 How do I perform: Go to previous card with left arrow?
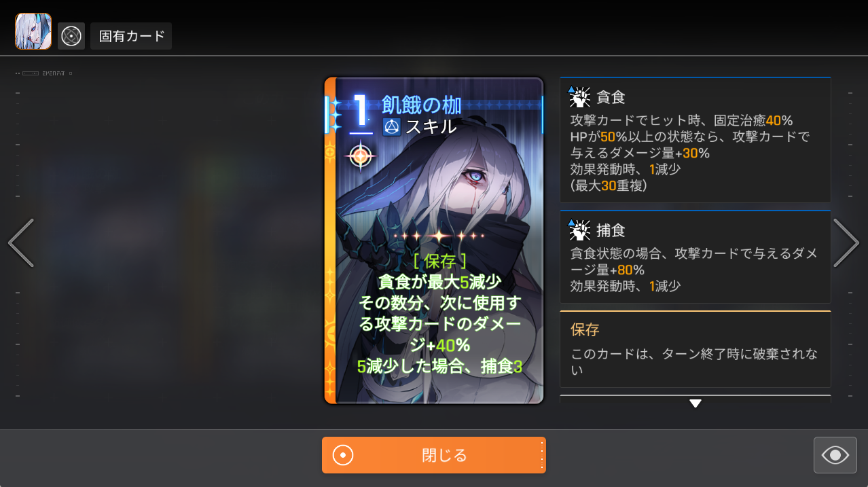[21, 242]
